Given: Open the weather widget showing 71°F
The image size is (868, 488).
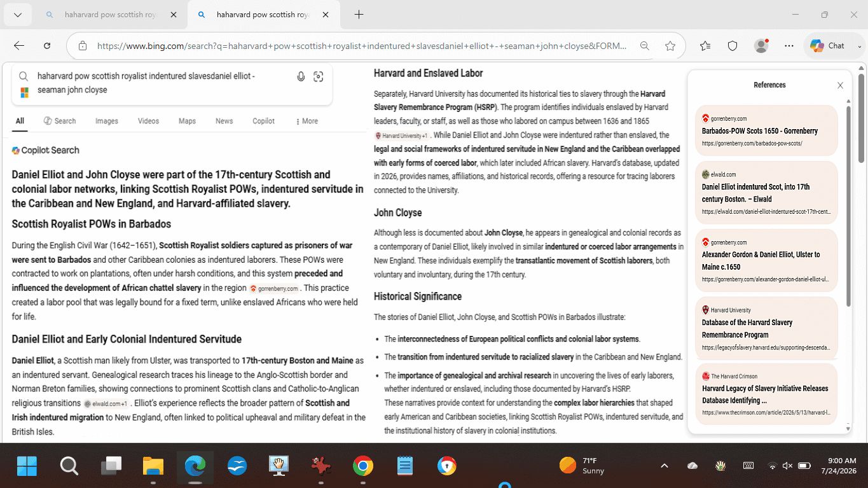Looking at the screenshot, I should (582, 466).
